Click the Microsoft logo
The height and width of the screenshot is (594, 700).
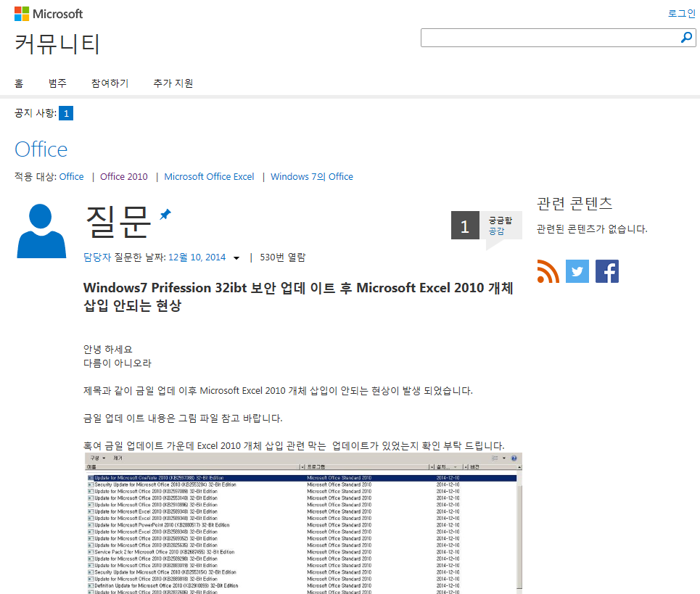[48, 14]
